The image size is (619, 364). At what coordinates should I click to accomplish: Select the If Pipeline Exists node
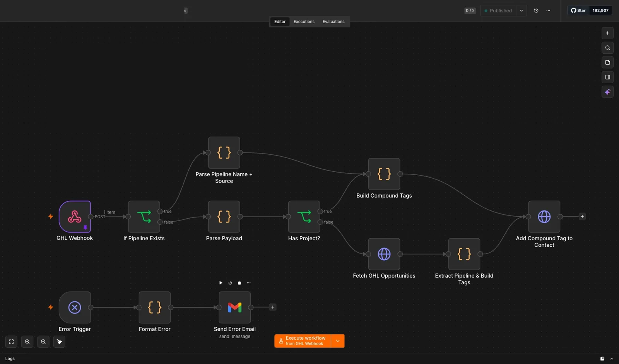[144, 217]
